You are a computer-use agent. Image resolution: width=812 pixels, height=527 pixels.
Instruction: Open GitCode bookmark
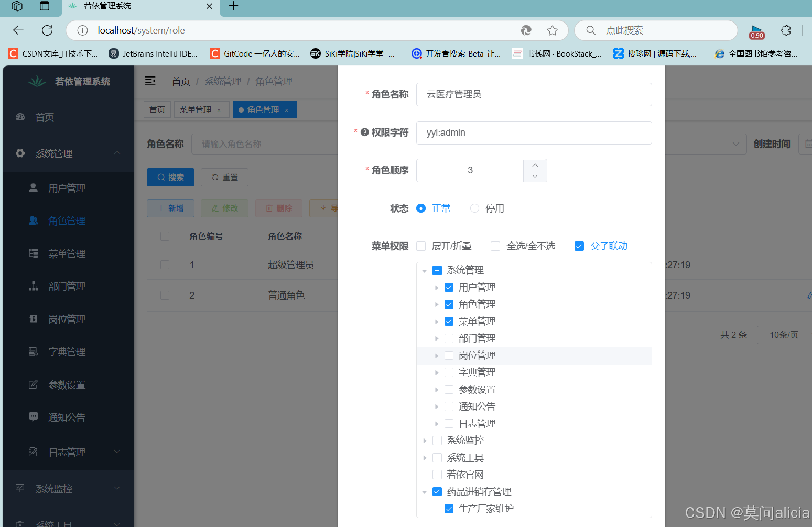255,53
